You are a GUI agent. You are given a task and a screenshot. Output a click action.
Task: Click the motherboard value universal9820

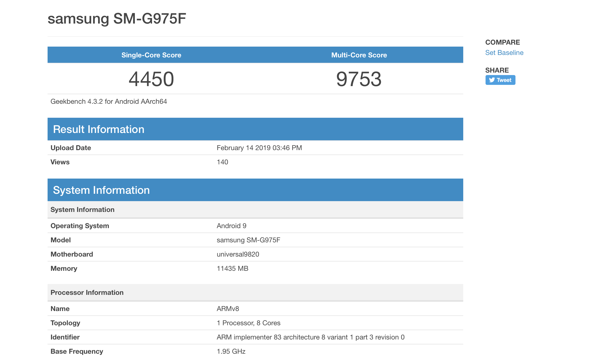238,254
